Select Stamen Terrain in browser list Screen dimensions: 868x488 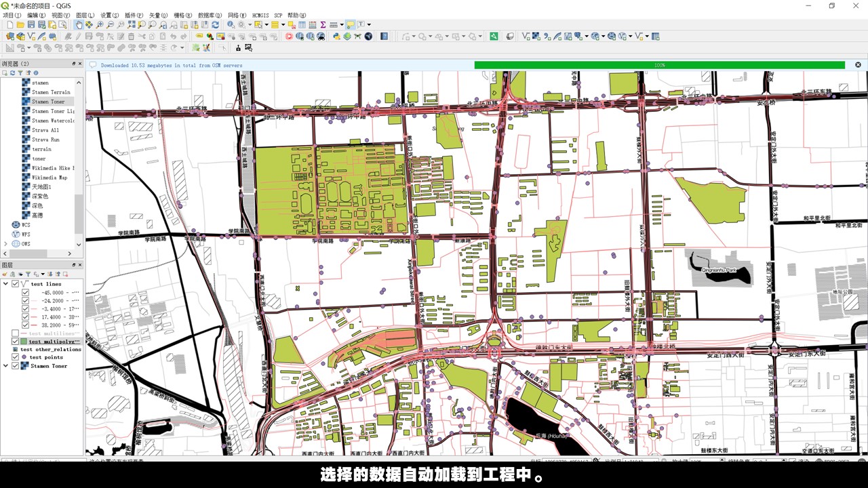[51, 92]
